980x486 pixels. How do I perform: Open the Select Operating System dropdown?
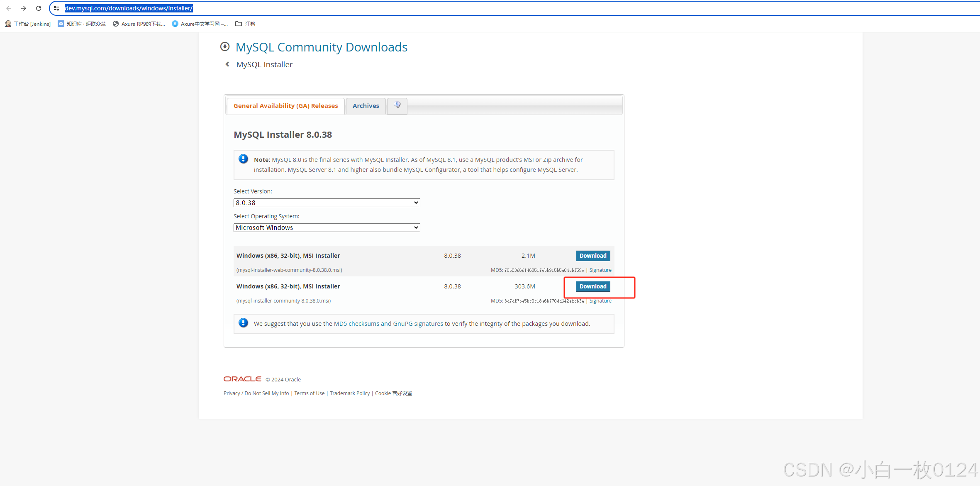(327, 227)
